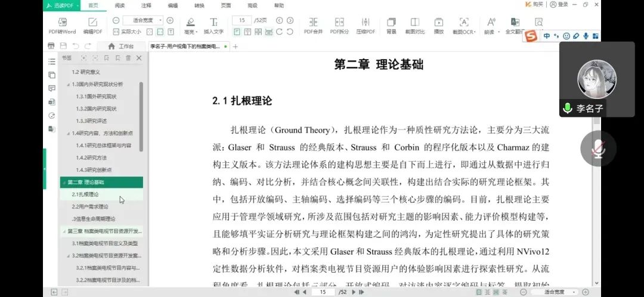Open the 注释 menu tab
This screenshot has height=297, width=644.
click(x=146, y=5)
